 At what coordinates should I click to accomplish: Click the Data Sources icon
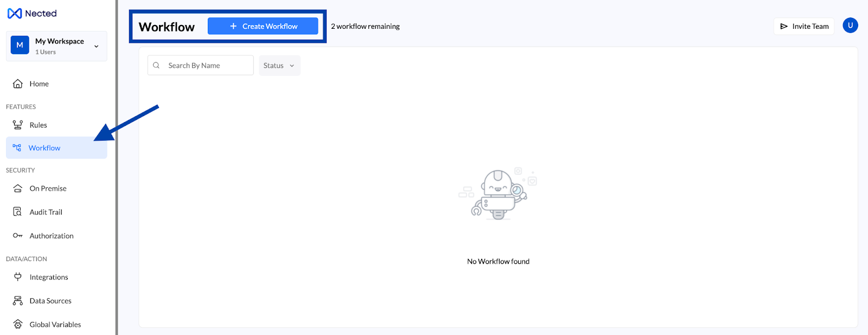[18, 300]
